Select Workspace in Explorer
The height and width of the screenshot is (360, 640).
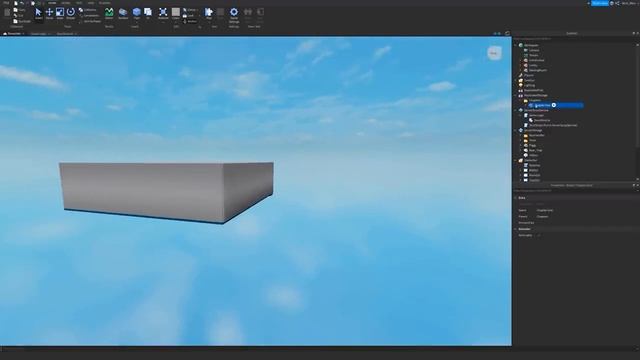[x=531, y=45]
